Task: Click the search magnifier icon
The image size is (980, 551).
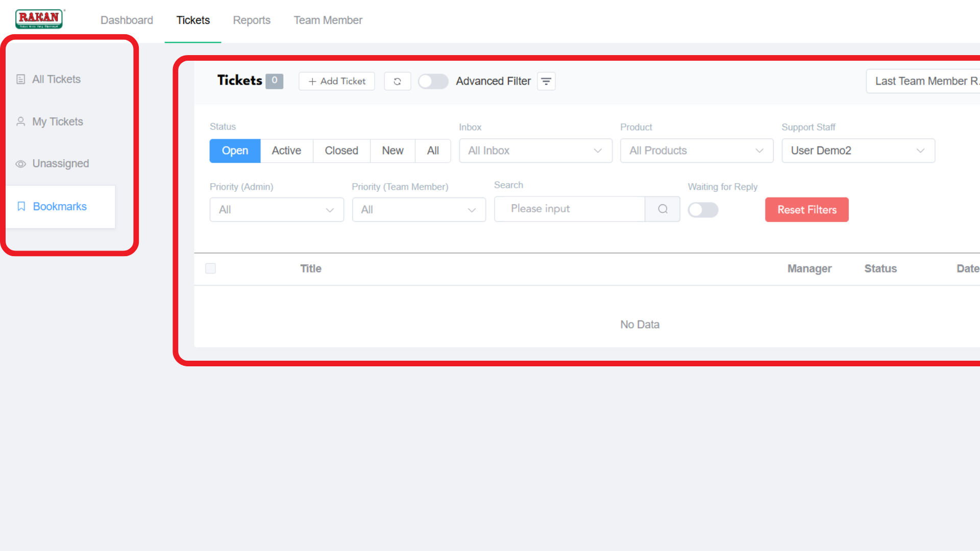Action: tap(663, 209)
